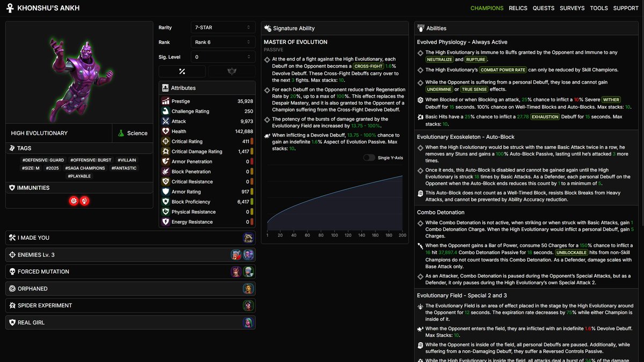Click the Abilities panel header icon
The width and height of the screenshot is (644, 362).
click(421, 28)
